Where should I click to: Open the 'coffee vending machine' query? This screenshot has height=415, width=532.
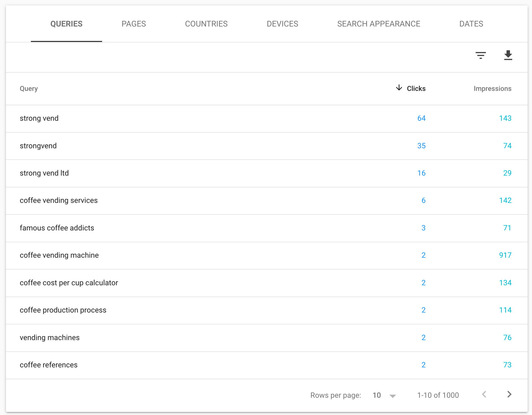(59, 255)
